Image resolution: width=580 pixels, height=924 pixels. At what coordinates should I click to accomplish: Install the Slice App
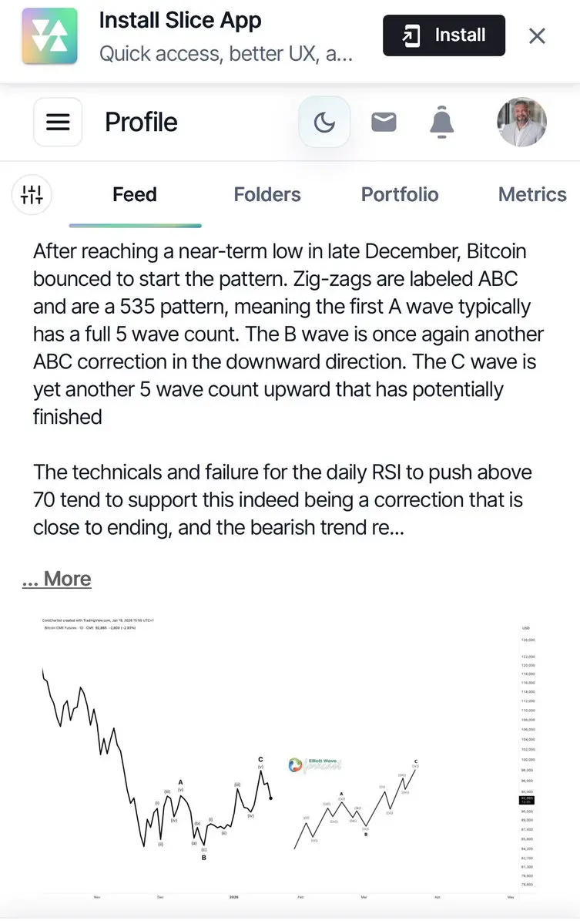444,35
